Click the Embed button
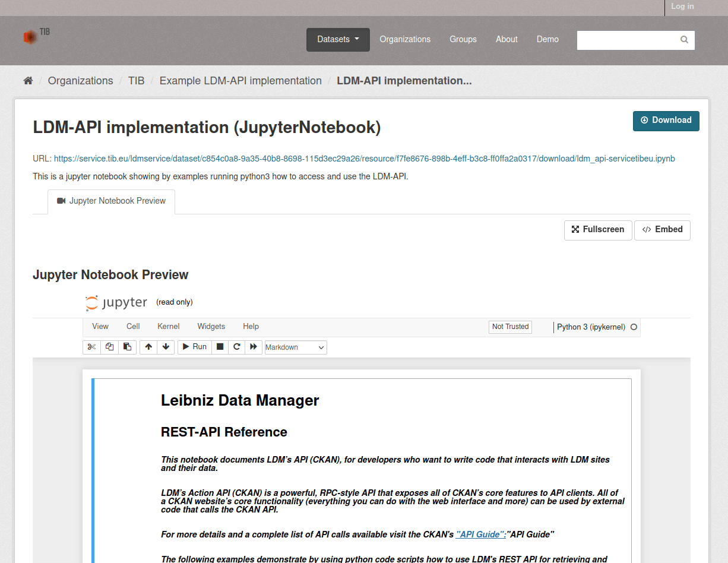This screenshot has width=728, height=563. click(x=662, y=230)
